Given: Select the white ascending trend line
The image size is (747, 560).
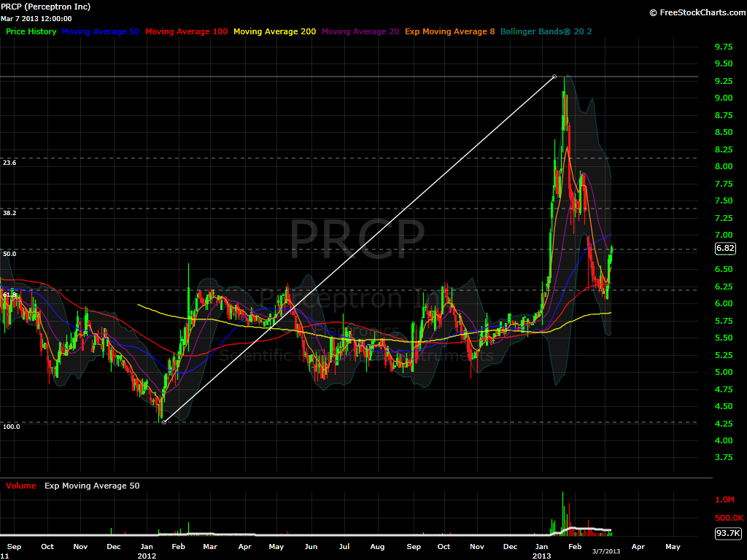Looking at the screenshot, I should [x=361, y=248].
